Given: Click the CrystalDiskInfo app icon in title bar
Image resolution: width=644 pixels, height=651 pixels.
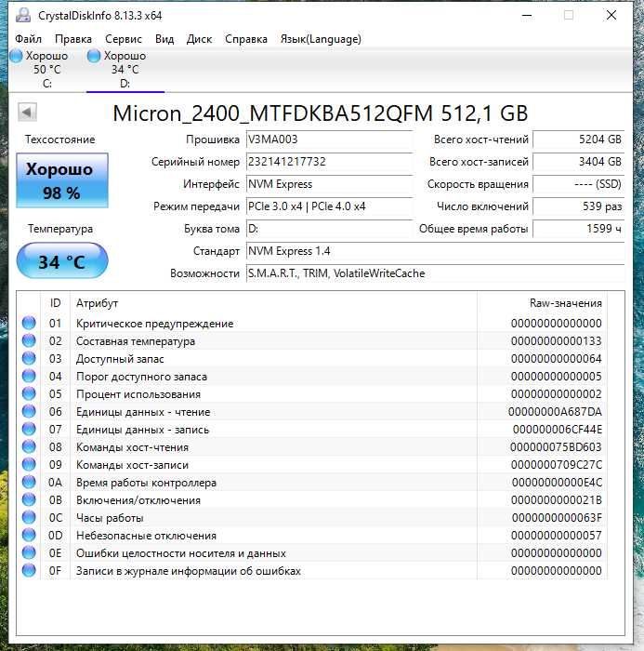Looking at the screenshot, I should [x=23, y=16].
